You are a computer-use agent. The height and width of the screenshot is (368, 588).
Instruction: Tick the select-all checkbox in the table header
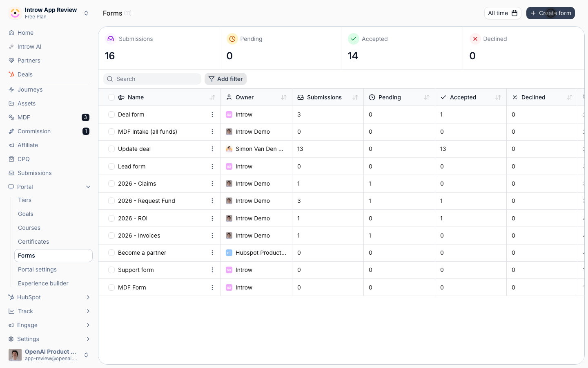[111, 97]
